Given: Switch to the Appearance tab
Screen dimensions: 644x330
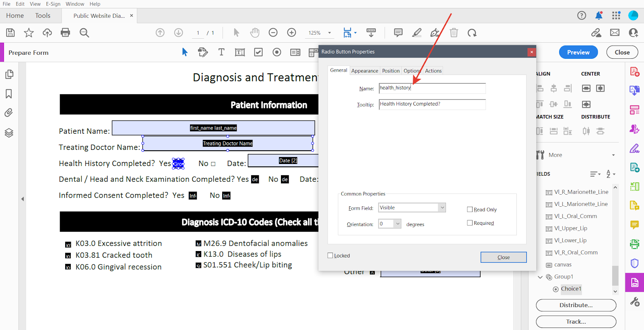Looking at the screenshot, I should pos(365,71).
